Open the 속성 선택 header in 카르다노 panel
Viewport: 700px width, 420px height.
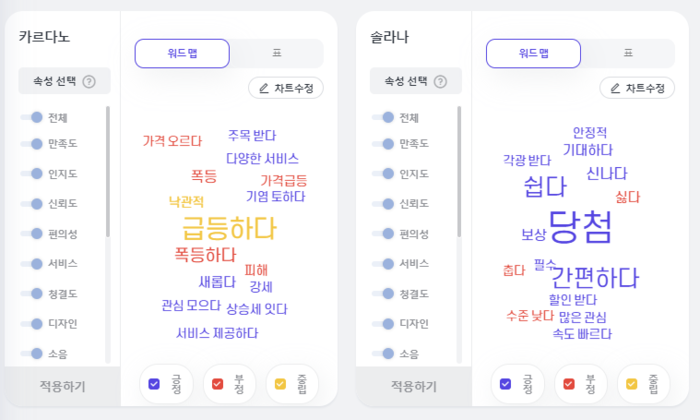[64, 81]
